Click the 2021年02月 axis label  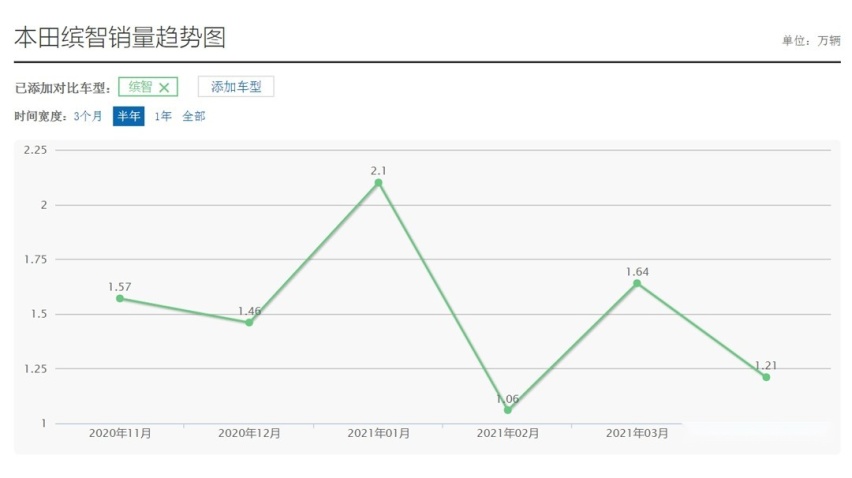pos(508,433)
